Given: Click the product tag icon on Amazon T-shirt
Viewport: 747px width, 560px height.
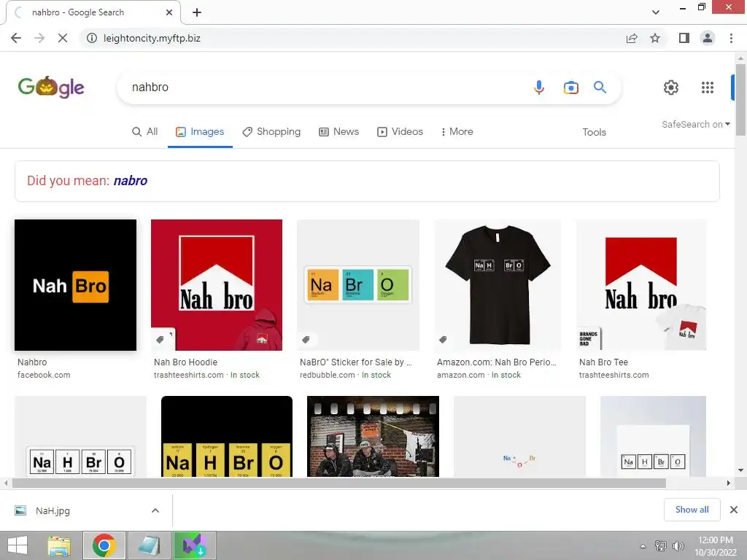Looking at the screenshot, I should 443,340.
